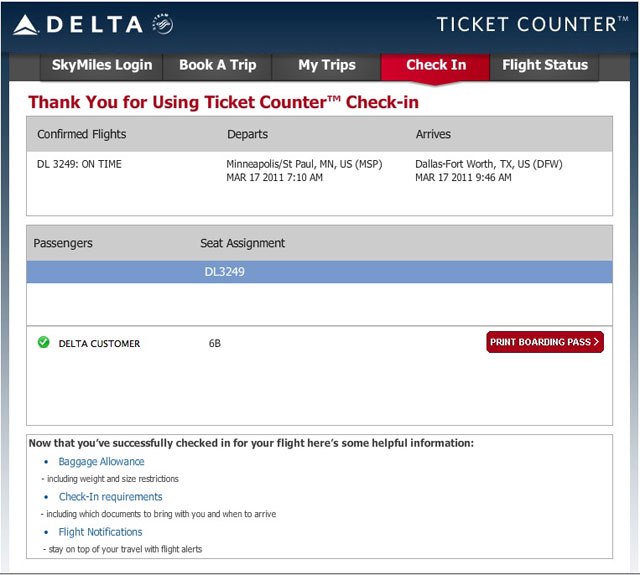
Task: Switch to the Book A Trip tab
Action: [218, 65]
